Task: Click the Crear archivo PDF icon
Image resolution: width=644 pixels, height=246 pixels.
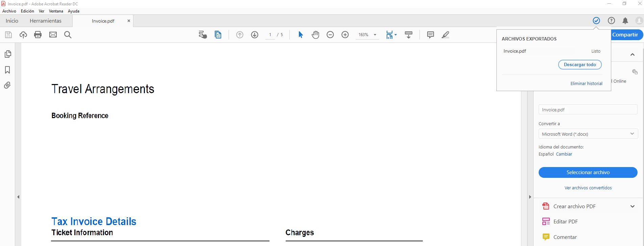Action: click(546, 206)
